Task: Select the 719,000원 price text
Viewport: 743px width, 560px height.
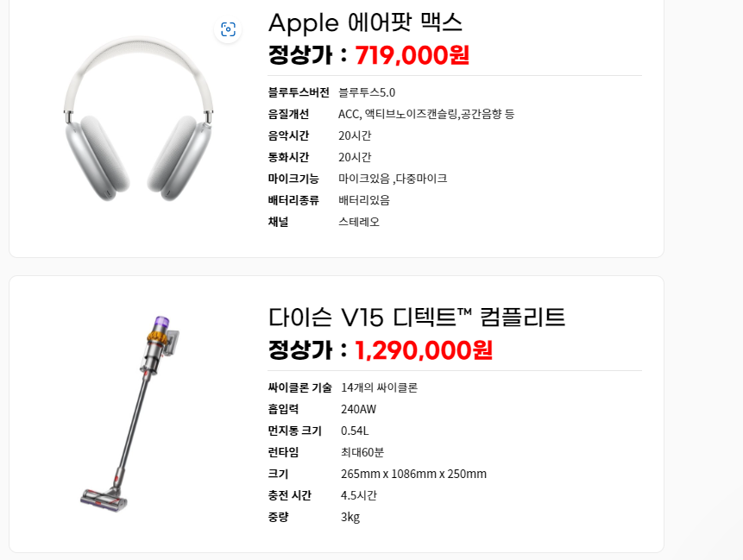Action: [x=412, y=55]
